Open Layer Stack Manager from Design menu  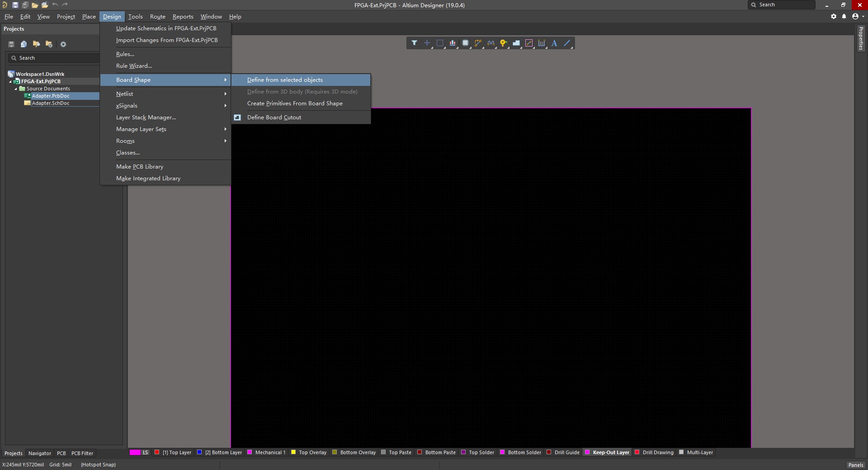[x=165, y=117]
